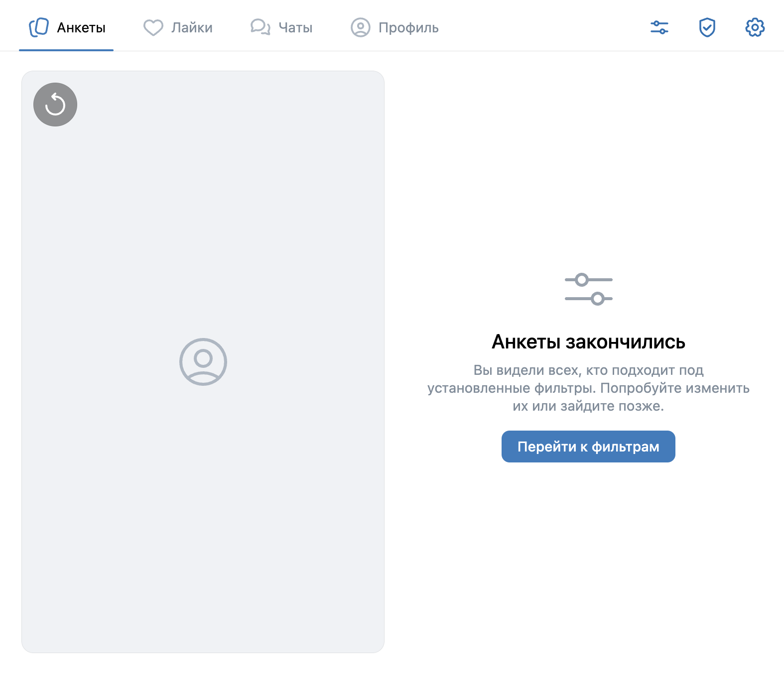Screen dimensions: 784x675
Task: Click the Перейти к фильтрам button
Action: coord(588,447)
